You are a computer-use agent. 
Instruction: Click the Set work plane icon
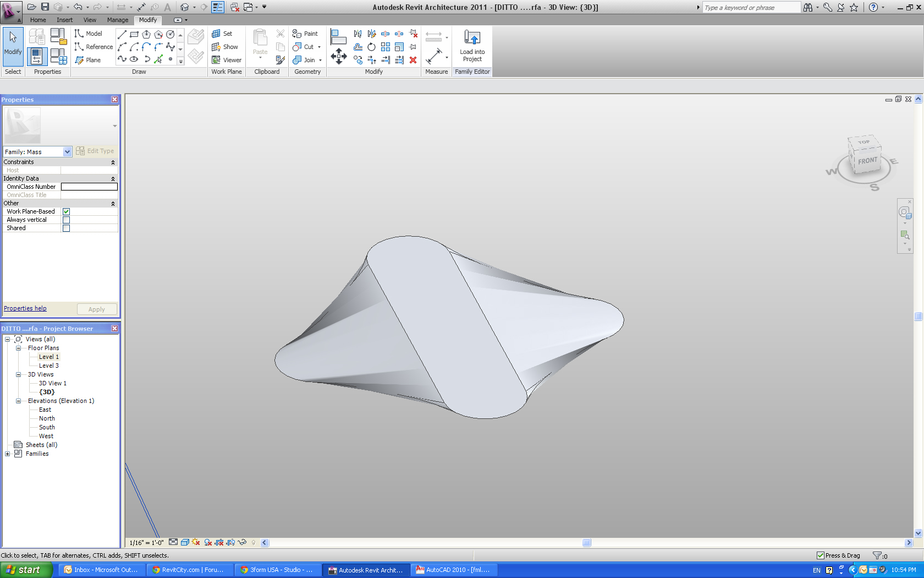(222, 34)
